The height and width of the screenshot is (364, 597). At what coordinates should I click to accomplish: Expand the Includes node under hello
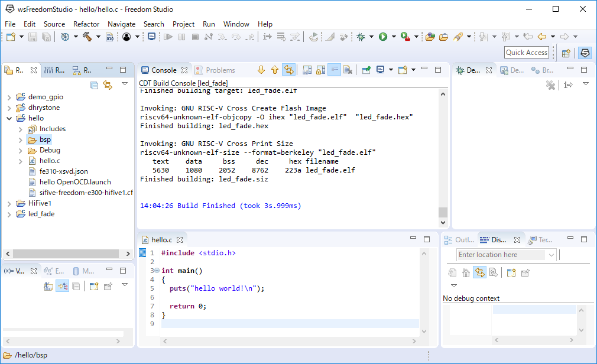point(21,129)
